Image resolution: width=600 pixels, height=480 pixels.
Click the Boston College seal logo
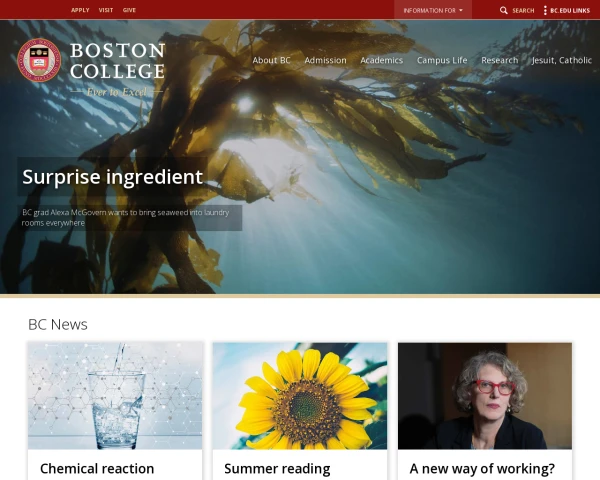pos(39,60)
